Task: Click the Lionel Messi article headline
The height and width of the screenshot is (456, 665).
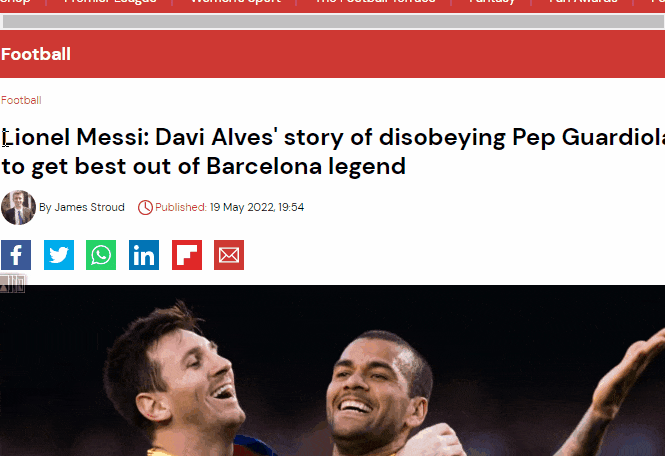Action: point(332,151)
